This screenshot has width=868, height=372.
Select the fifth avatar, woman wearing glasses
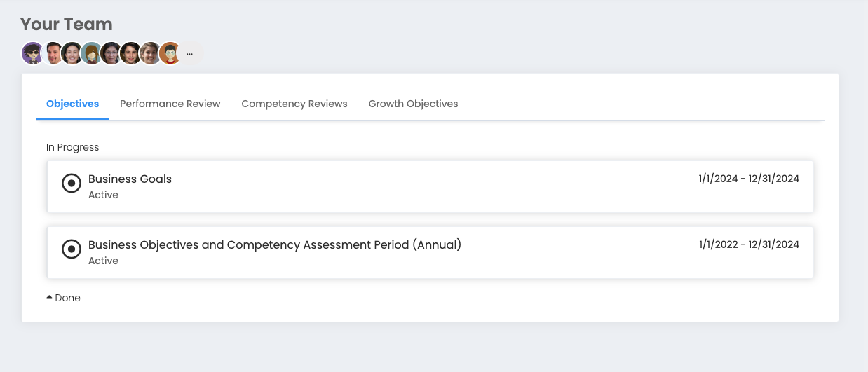click(111, 53)
